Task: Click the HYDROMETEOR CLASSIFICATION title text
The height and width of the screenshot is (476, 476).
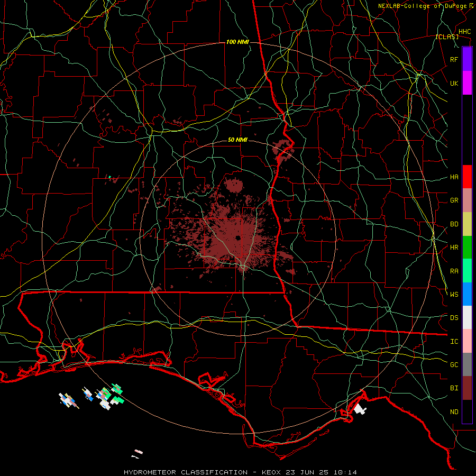Action: (186, 472)
